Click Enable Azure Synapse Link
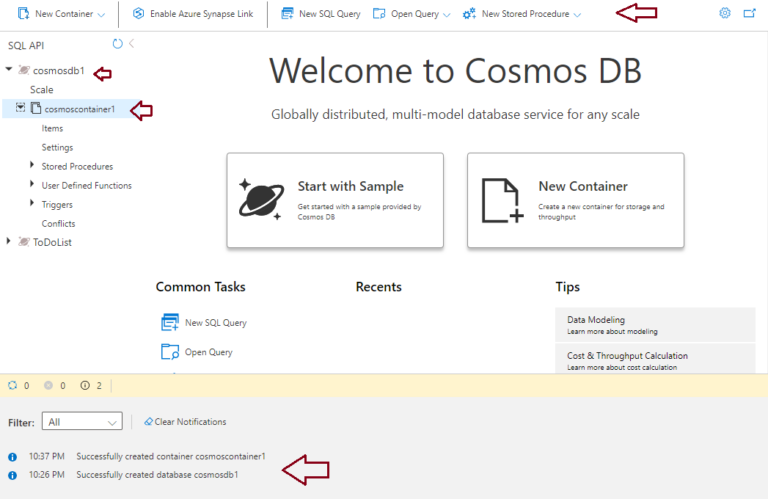 click(x=192, y=14)
